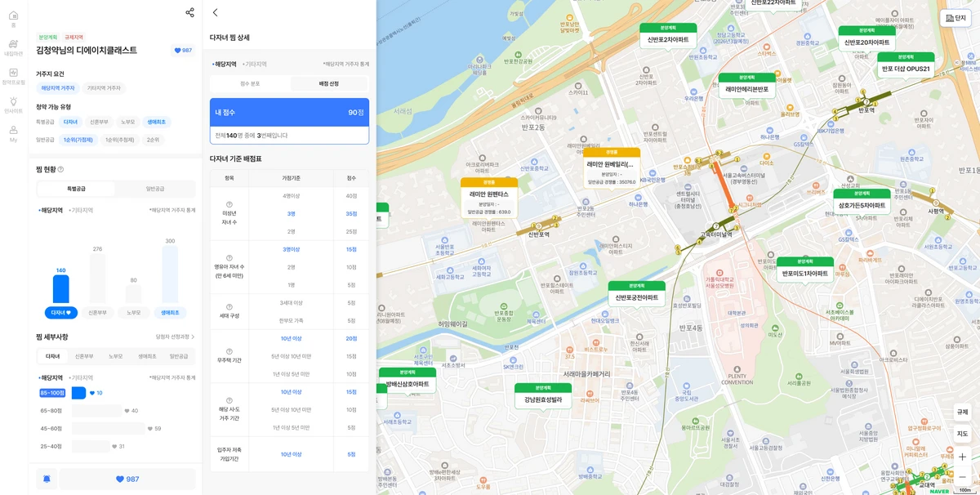
Task: Open 방배신삼호아파트 map marker
Action: [x=408, y=380]
